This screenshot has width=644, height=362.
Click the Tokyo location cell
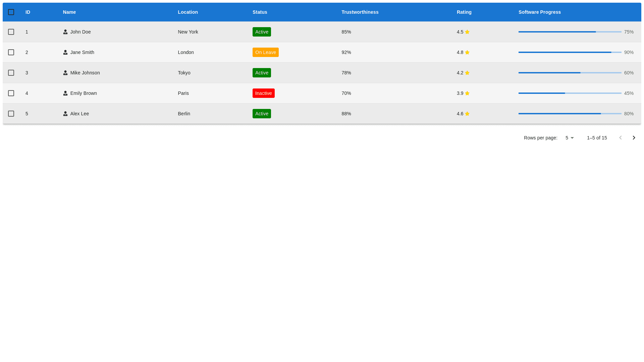tap(184, 73)
